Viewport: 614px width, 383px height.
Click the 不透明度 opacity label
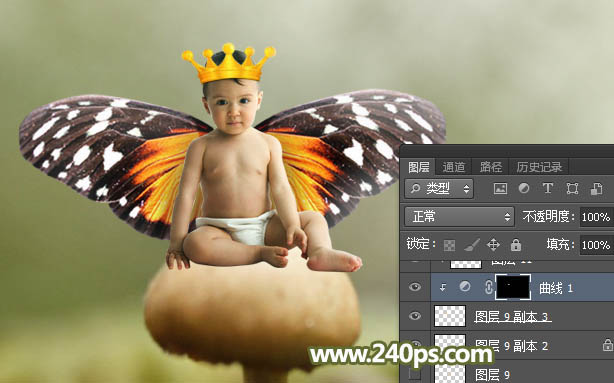pos(549,217)
